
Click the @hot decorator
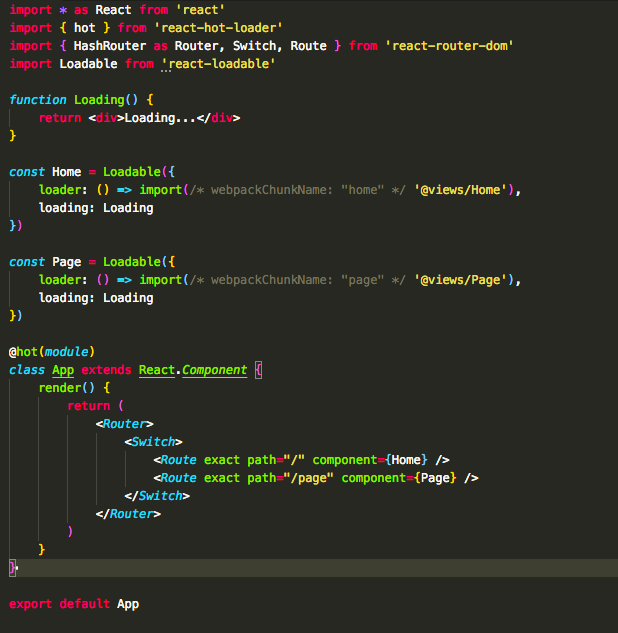(23, 352)
